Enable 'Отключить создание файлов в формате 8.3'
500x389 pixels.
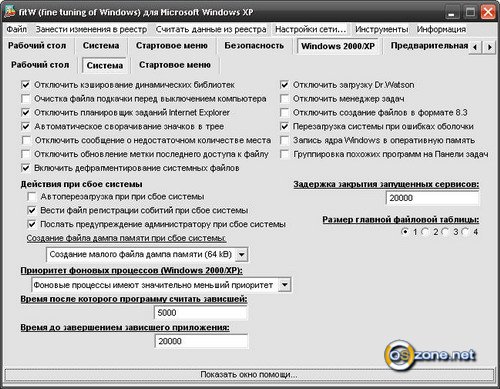click(x=284, y=112)
